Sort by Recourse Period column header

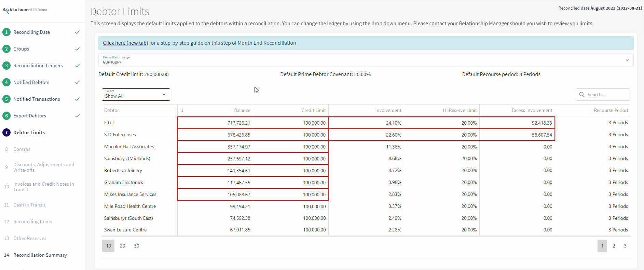click(611, 110)
